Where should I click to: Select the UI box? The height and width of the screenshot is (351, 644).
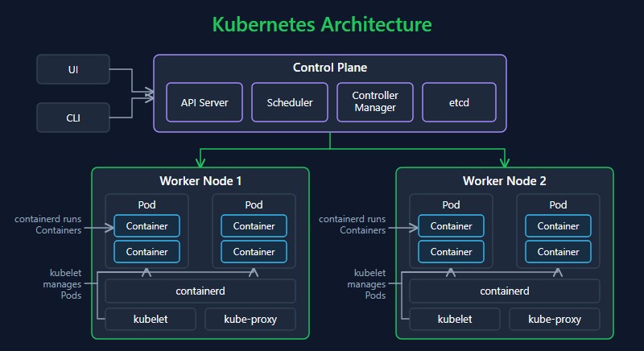(x=73, y=69)
